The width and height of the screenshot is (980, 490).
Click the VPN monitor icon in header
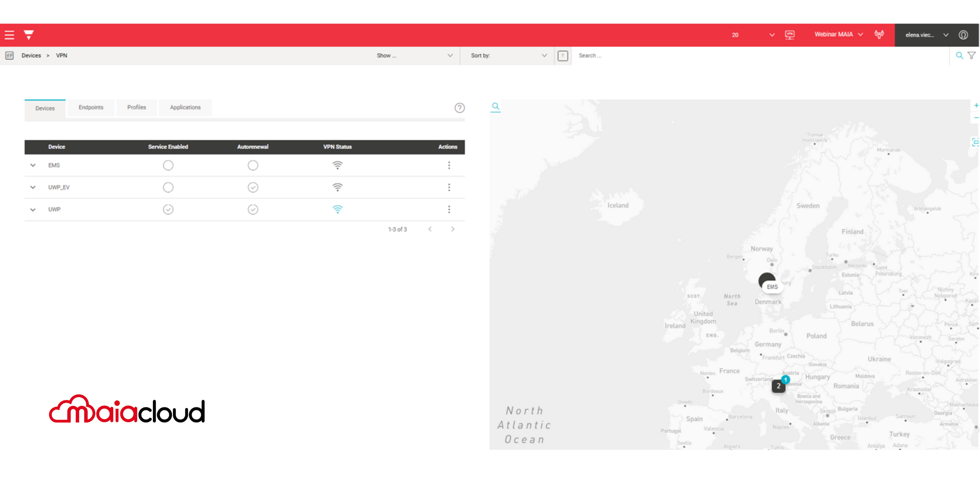(789, 35)
